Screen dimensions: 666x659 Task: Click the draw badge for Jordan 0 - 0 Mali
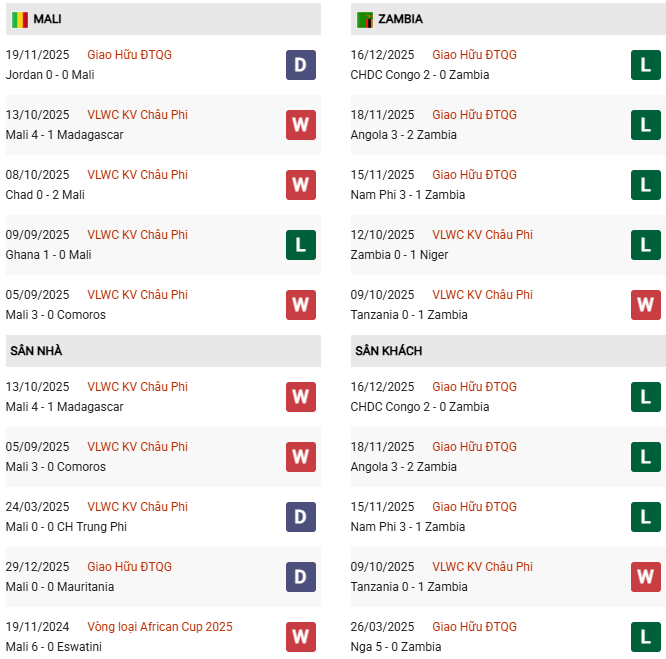[300, 65]
